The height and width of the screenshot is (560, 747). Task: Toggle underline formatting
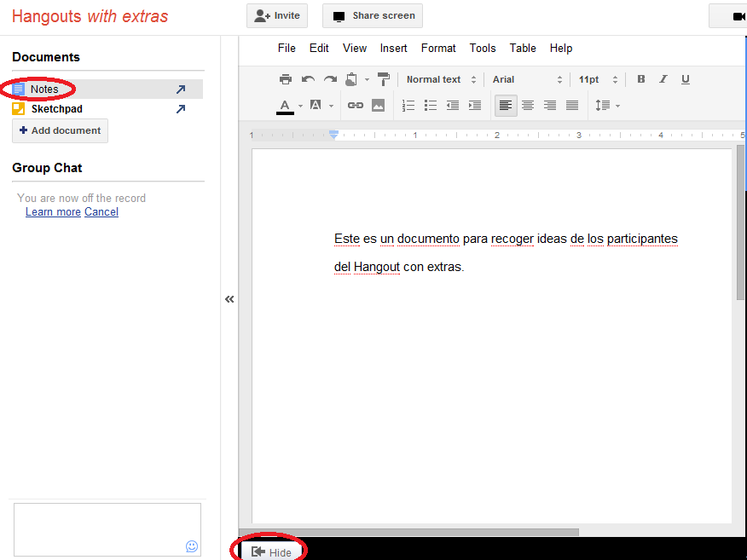[686, 79]
